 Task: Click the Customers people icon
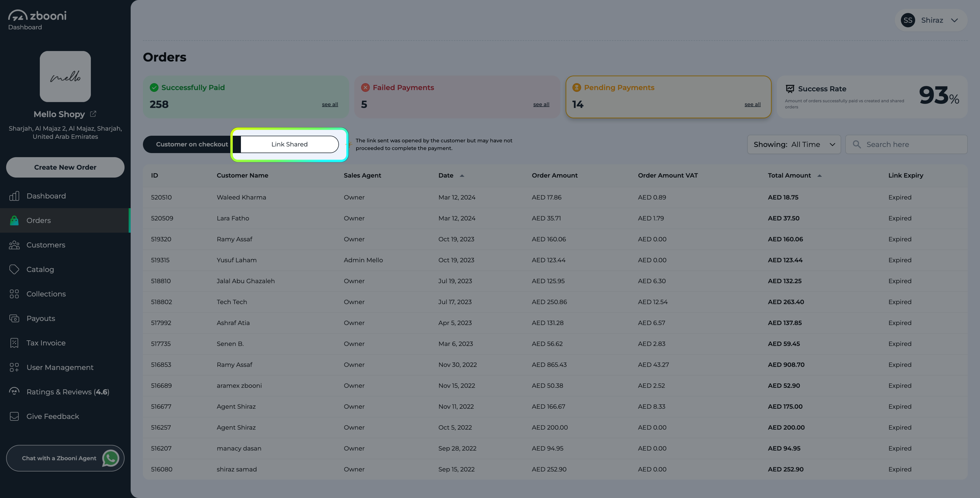(14, 245)
